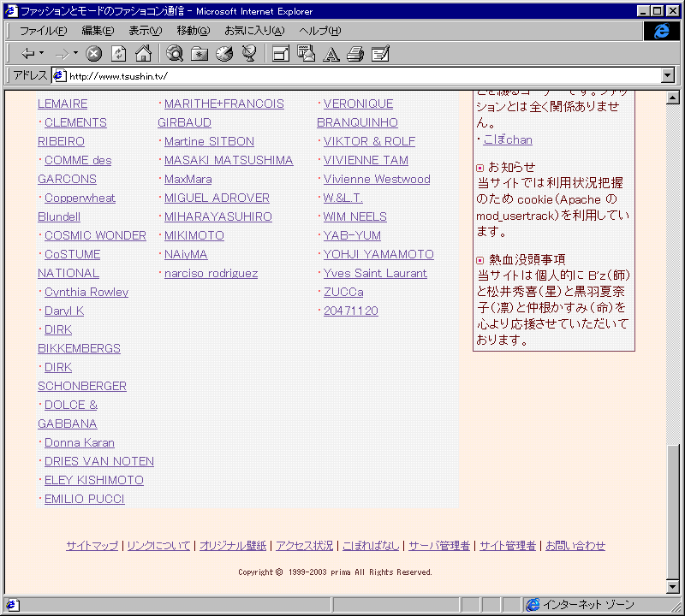Print the page using the printer icon

tap(355, 54)
